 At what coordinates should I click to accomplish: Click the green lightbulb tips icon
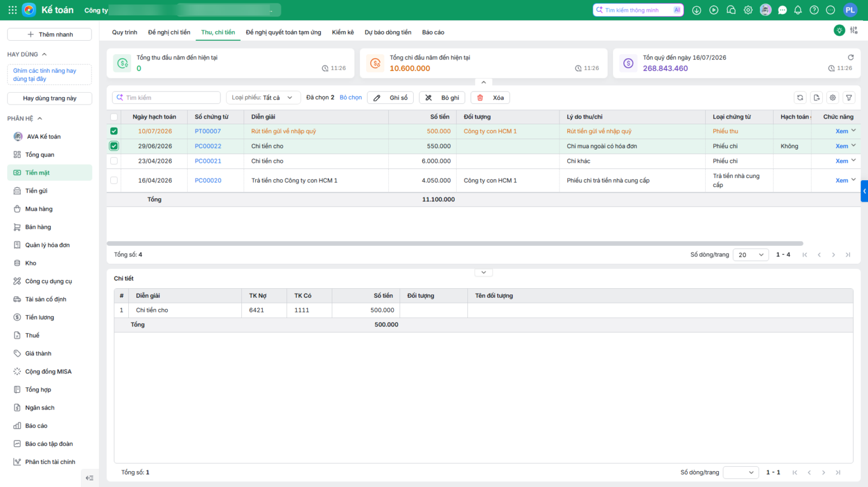[x=839, y=31]
